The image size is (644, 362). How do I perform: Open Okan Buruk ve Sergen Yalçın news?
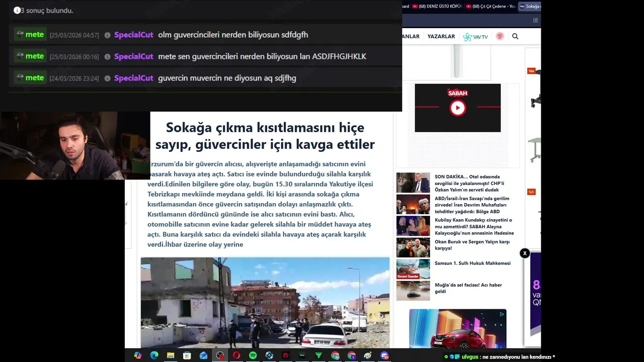(x=472, y=245)
